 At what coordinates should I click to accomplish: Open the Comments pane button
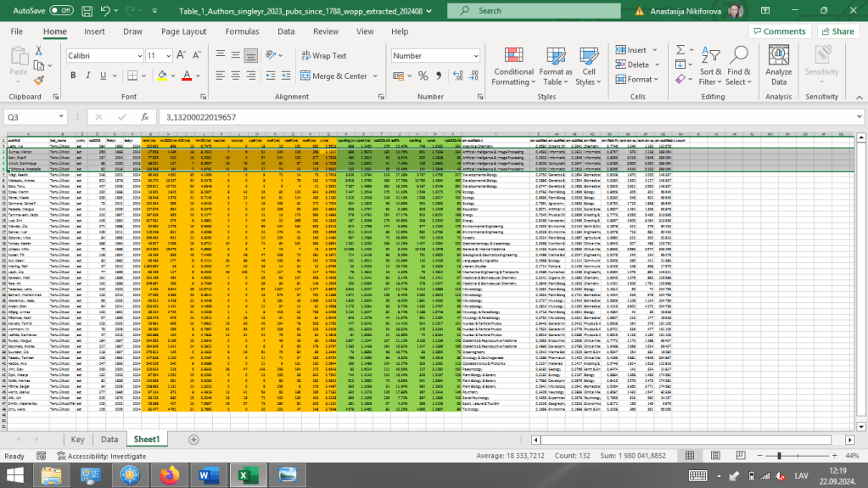[778, 31]
